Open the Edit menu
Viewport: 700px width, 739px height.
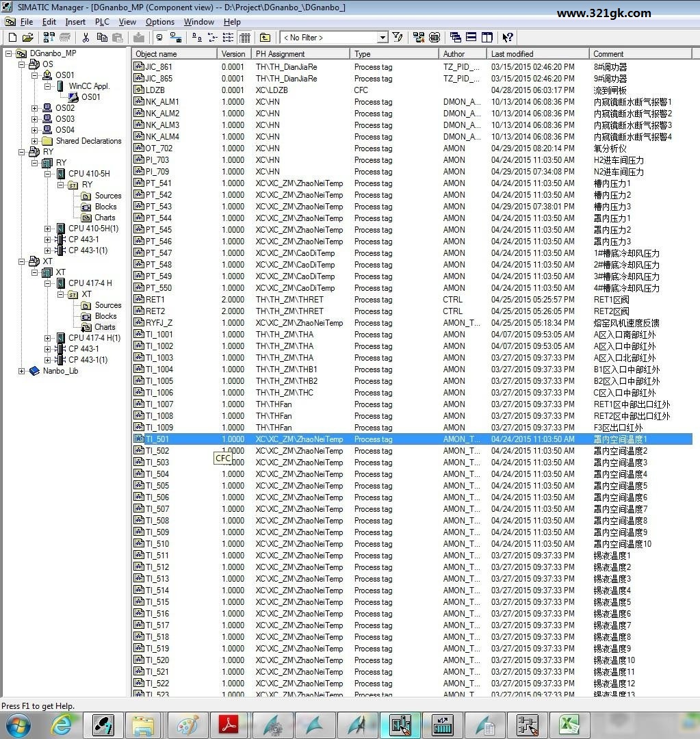(x=49, y=22)
